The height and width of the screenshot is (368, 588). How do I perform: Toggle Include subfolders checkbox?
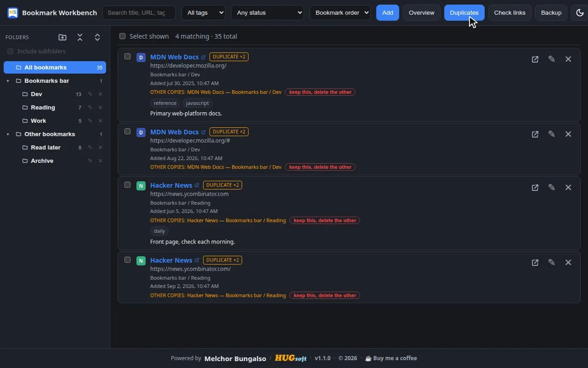pyautogui.click(x=10, y=52)
